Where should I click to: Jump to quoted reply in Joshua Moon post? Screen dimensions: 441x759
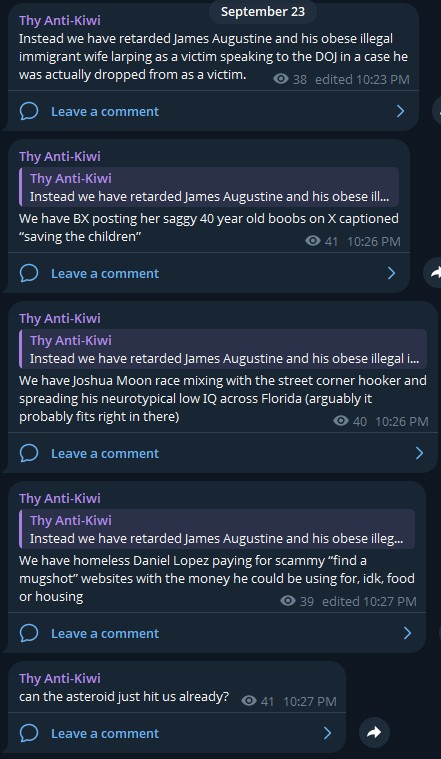[x=223, y=349]
